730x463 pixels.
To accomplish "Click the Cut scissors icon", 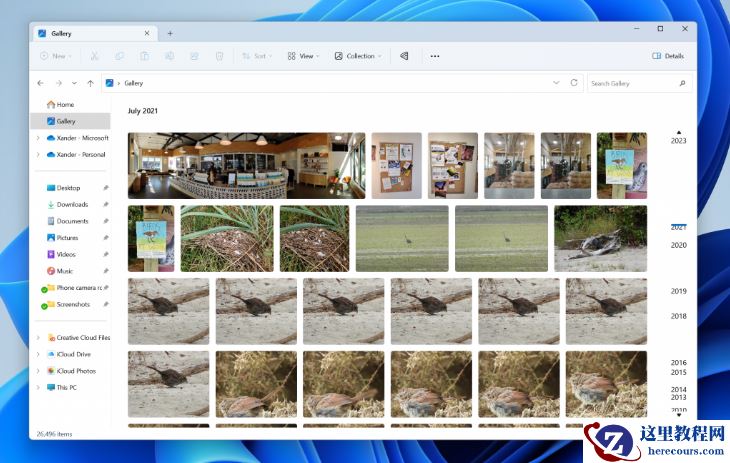I will tap(95, 56).
